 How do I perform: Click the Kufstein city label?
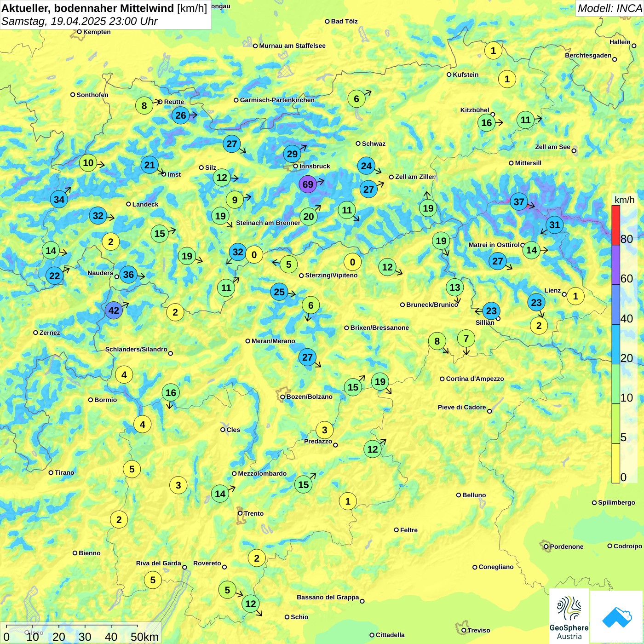pyautogui.click(x=466, y=75)
